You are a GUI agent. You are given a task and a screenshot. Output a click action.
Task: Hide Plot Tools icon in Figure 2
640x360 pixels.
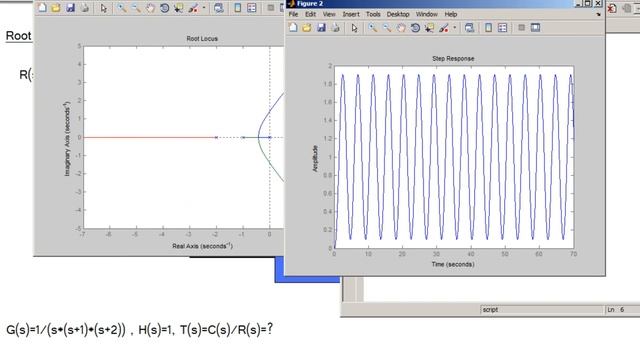coord(521,28)
